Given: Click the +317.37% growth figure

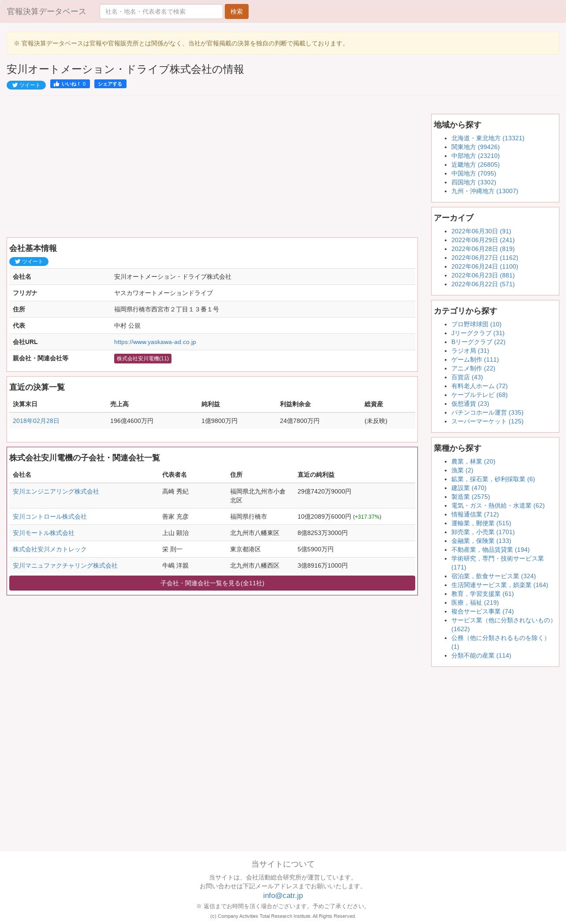Looking at the screenshot, I should pyautogui.click(x=367, y=516).
